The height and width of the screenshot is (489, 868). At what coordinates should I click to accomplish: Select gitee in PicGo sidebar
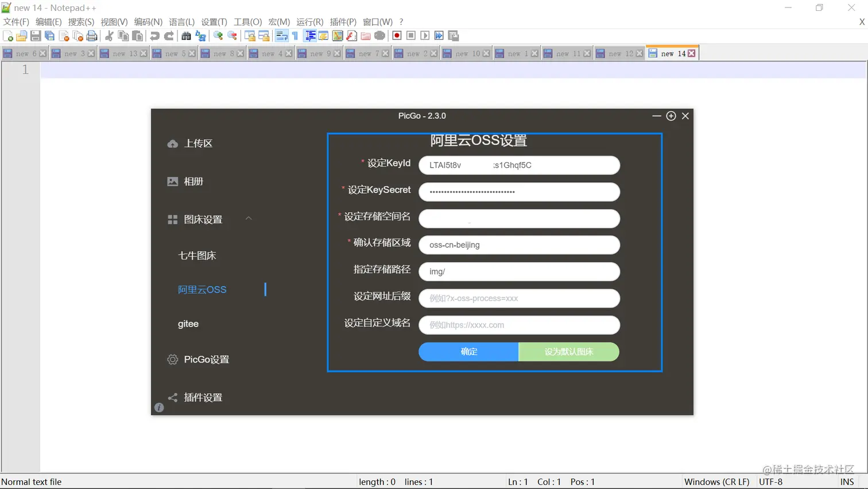[188, 324]
